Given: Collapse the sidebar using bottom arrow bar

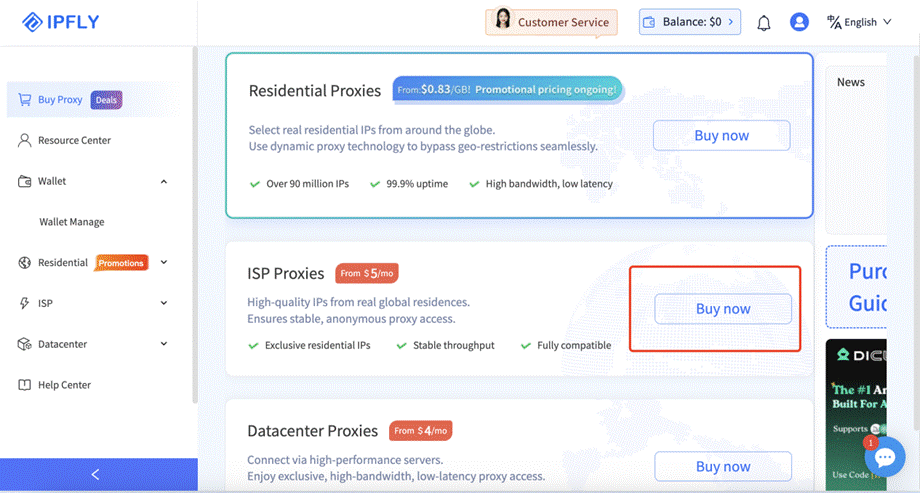Looking at the screenshot, I should [x=96, y=475].
